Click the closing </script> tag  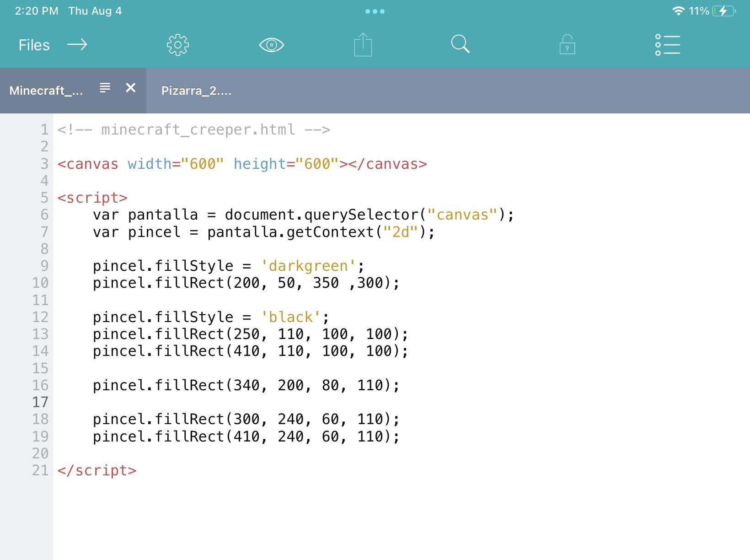97,470
